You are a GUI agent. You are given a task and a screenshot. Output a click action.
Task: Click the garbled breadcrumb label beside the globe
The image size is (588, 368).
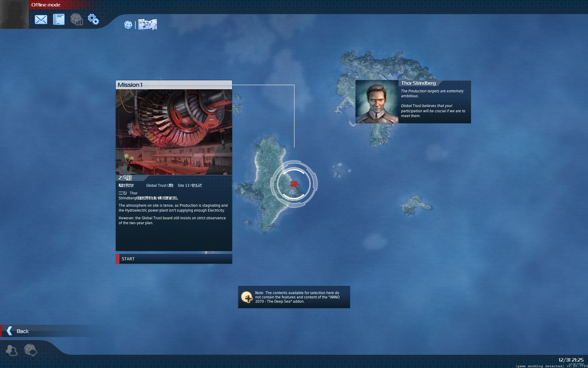(148, 25)
